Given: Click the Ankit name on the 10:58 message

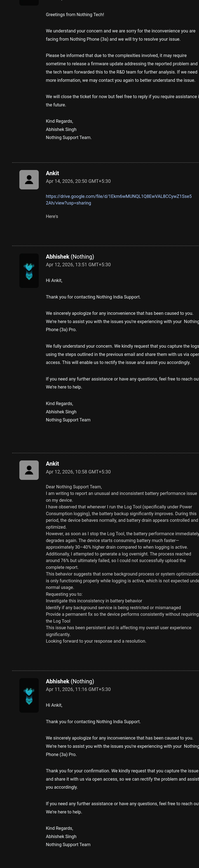Looking at the screenshot, I should (x=52, y=464).
